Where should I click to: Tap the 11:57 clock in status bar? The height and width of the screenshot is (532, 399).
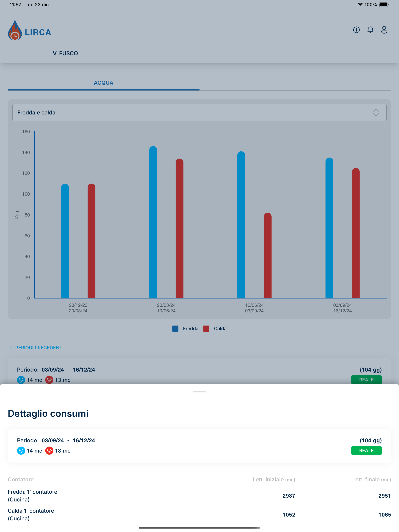[15, 5]
